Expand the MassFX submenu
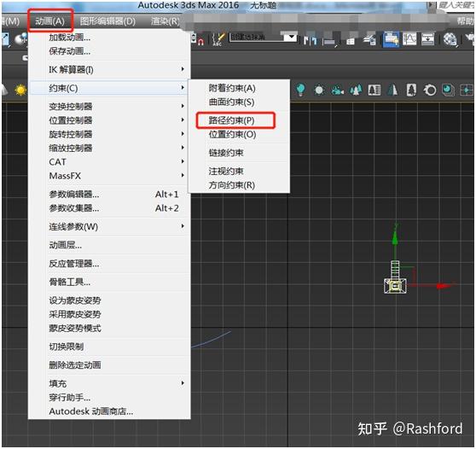This screenshot has height=449, width=476. coord(109,176)
